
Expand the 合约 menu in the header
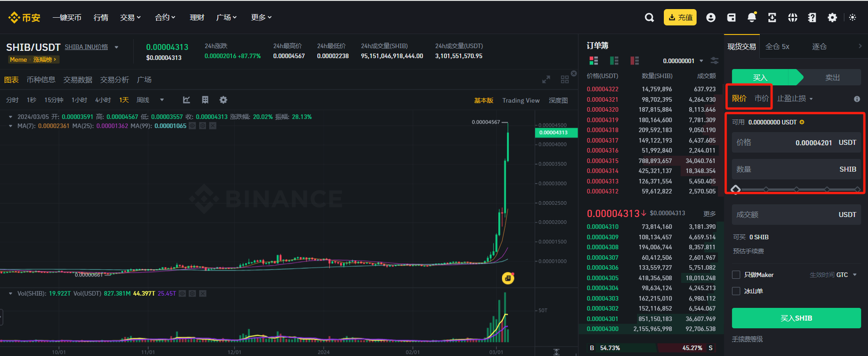coord(165,17)
